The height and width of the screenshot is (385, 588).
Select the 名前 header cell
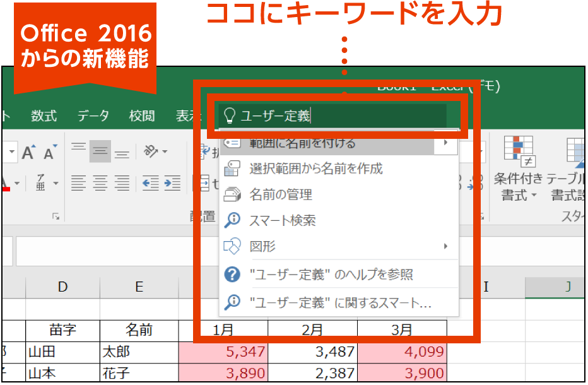pos(139,330)
